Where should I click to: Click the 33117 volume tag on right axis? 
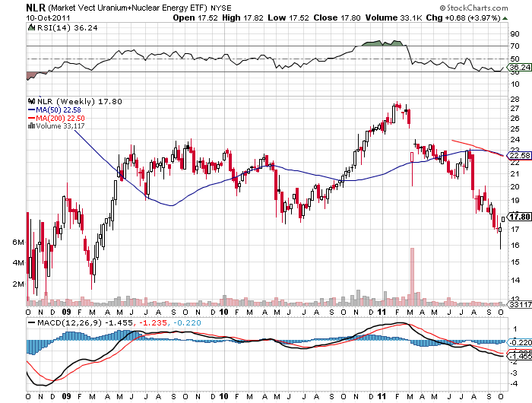[520, 305]
